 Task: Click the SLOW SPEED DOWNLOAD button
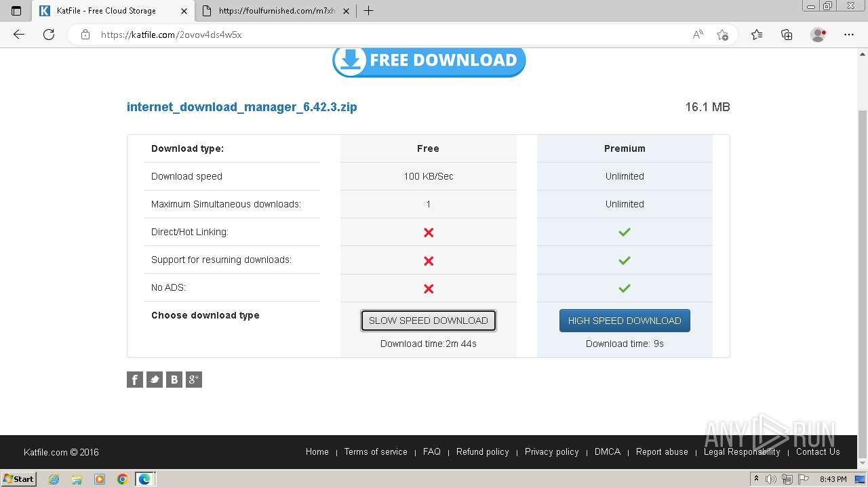[x=429, y=321]
